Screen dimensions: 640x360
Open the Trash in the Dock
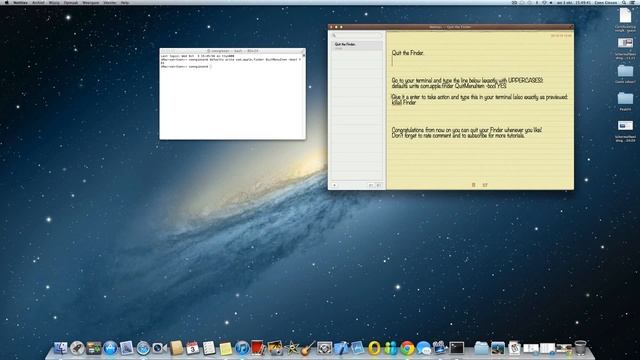(x=580, y=348)
